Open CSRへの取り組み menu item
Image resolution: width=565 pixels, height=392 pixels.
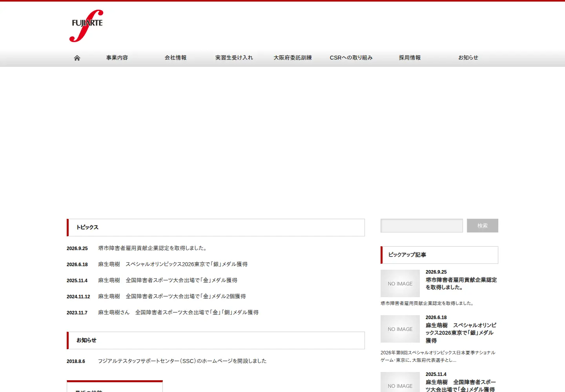click(351, 58)
